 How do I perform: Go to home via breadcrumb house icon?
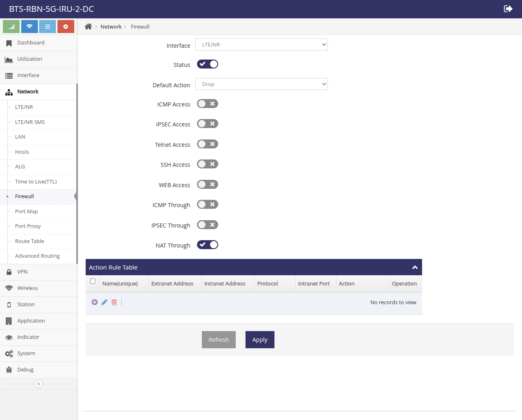coord(88,27)
